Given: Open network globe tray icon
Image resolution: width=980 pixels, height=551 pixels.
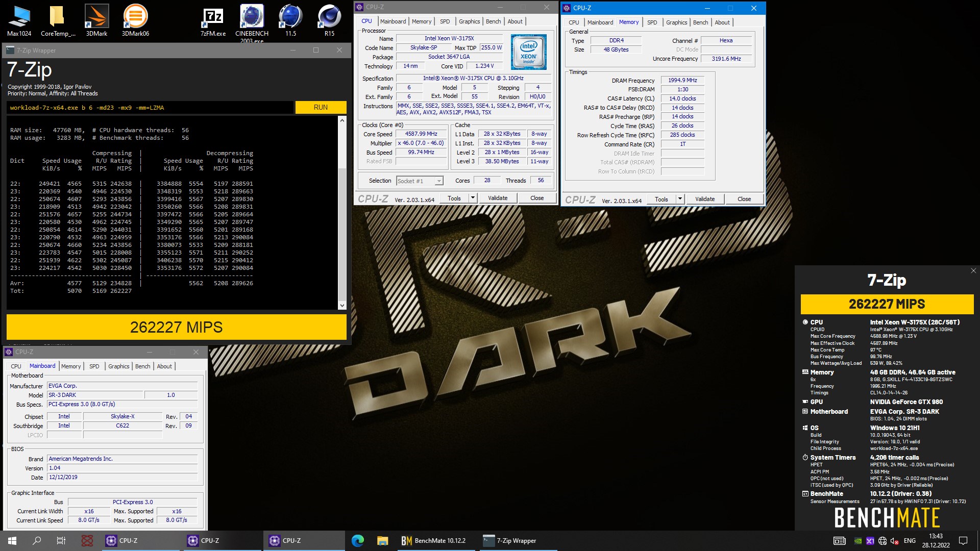Looking at the screenshot, I should coord(883,541).
